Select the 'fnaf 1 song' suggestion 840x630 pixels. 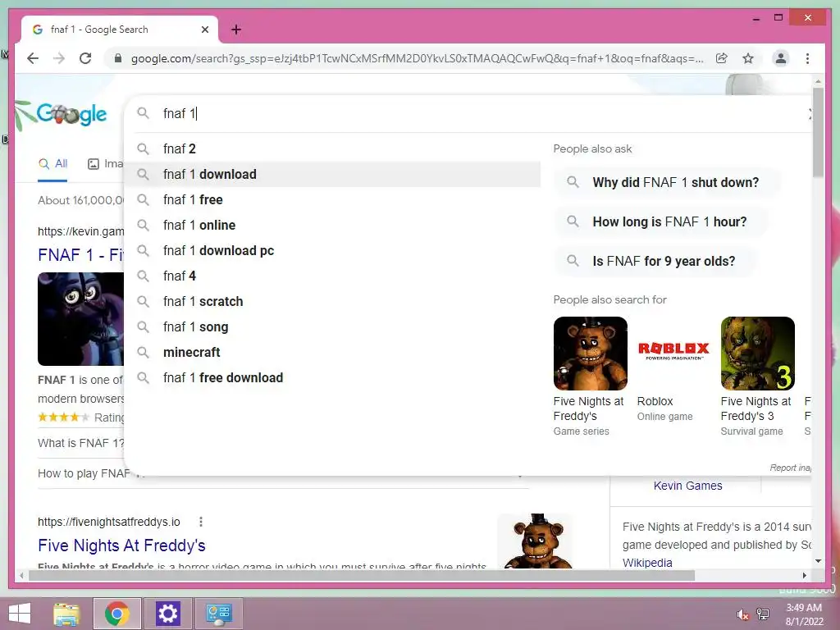332,326
